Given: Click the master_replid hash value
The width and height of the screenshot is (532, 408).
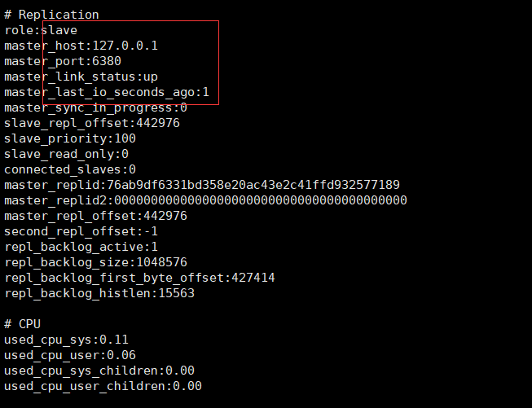Looking at the screenshot, I should click(x=253, y=185).
